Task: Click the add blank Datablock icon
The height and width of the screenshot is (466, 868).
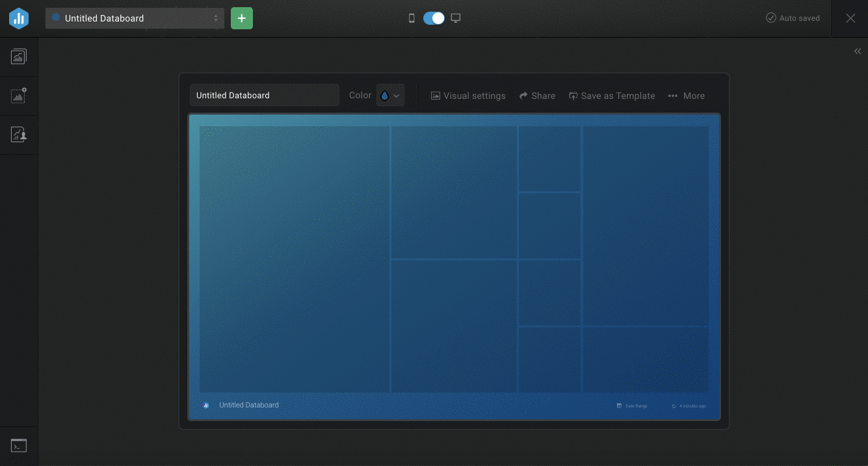Action: coord(19,96)
